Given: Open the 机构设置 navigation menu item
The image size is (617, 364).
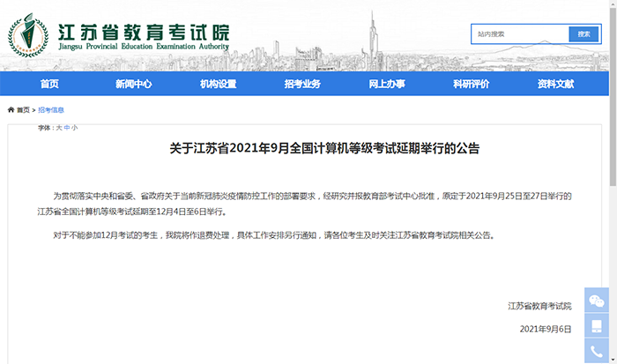Looking at the screenshot, I should 219,84.
